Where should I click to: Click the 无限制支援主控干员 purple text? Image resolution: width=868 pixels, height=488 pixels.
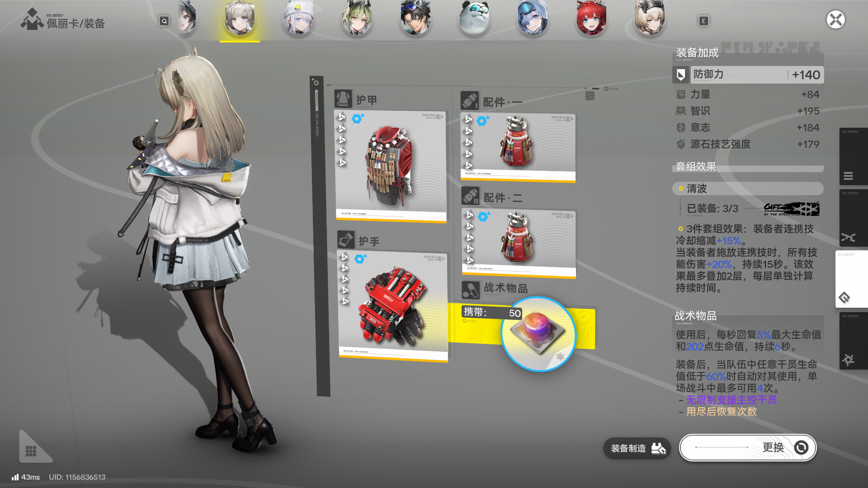point(731,400)
